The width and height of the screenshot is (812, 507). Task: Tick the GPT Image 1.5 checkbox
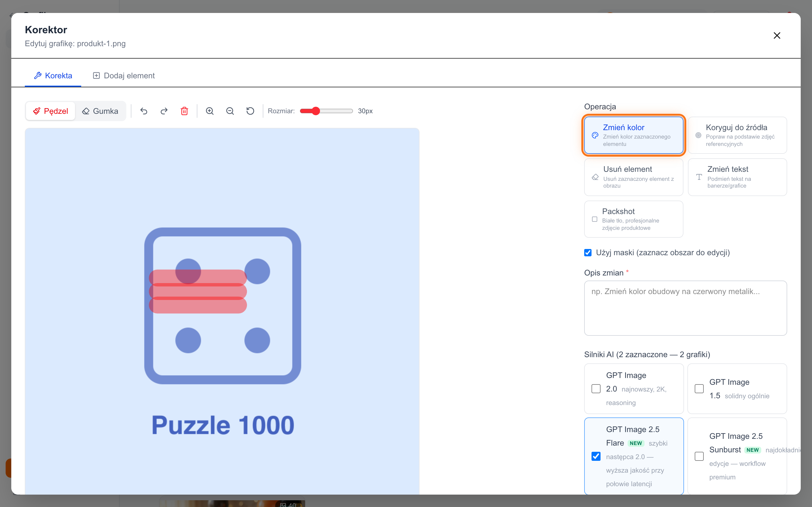(x=699, y=389)
